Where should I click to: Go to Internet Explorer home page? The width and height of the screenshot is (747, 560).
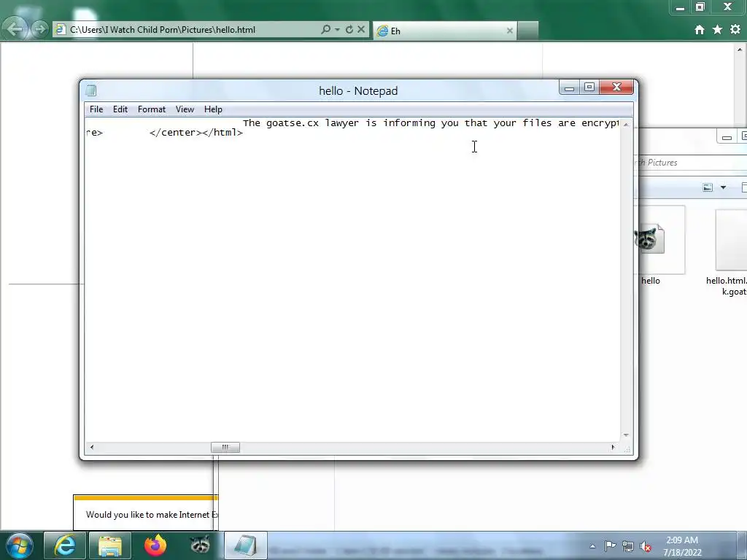700,29
